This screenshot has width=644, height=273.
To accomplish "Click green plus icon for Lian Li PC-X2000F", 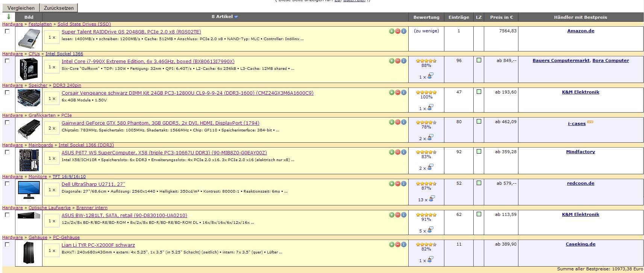I will [392, 244].
